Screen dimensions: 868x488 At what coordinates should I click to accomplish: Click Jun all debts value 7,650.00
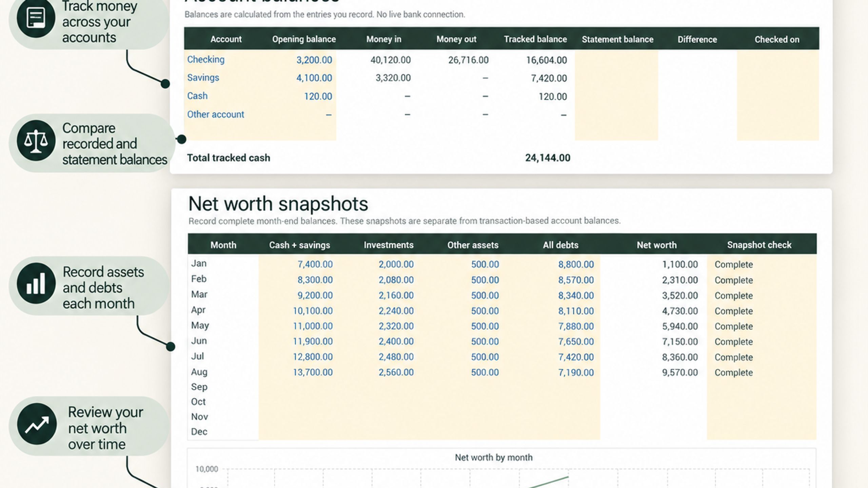576,342
